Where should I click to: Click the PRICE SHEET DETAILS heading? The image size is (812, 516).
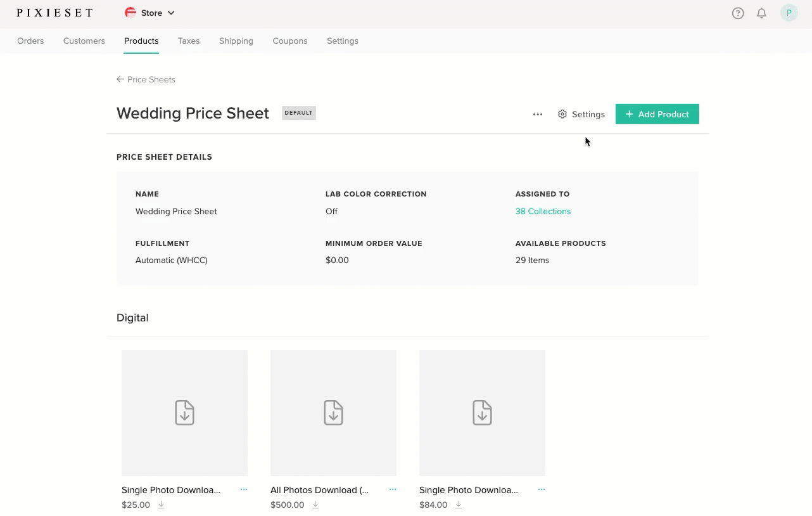(x=164, y=157)
